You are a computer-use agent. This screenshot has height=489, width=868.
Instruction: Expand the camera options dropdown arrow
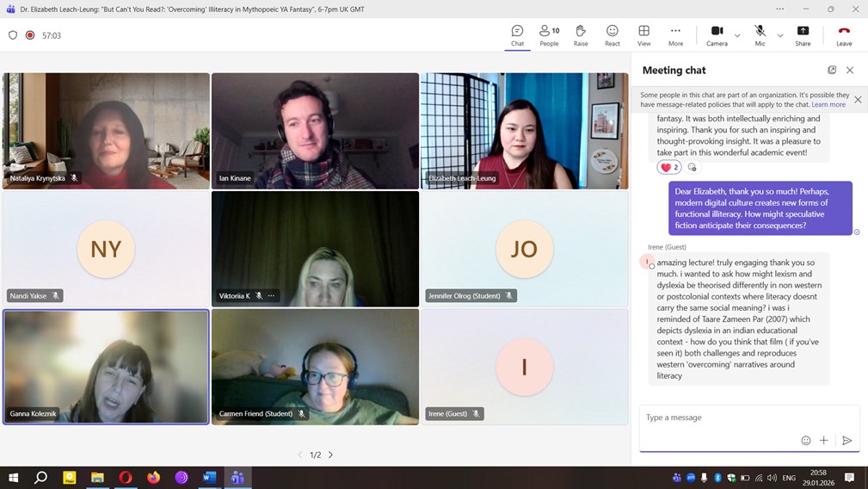(737, 35)
